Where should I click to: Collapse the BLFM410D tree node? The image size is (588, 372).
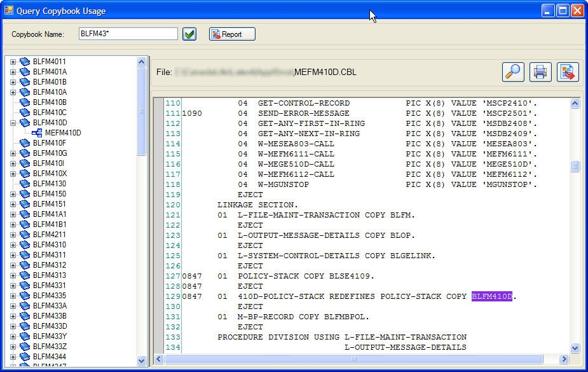tap(13, 123)
